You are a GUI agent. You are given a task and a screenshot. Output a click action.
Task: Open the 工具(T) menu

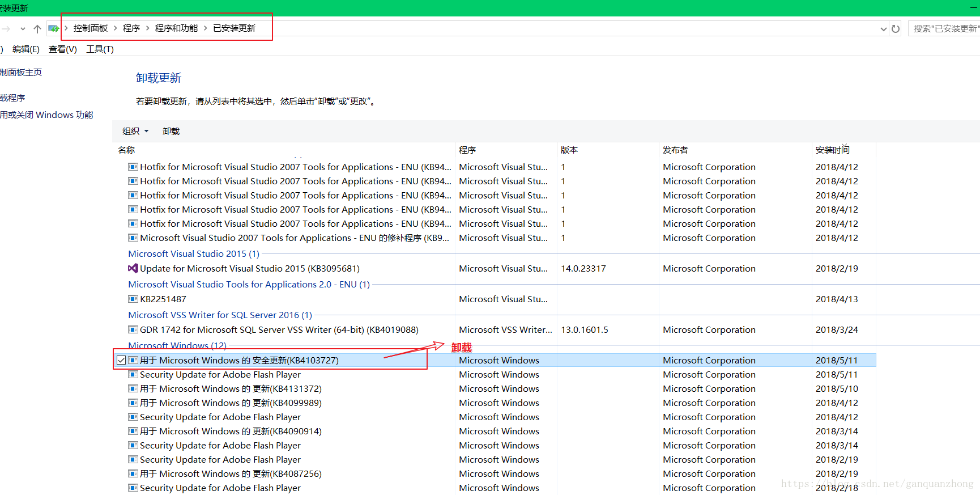[100, 49]
